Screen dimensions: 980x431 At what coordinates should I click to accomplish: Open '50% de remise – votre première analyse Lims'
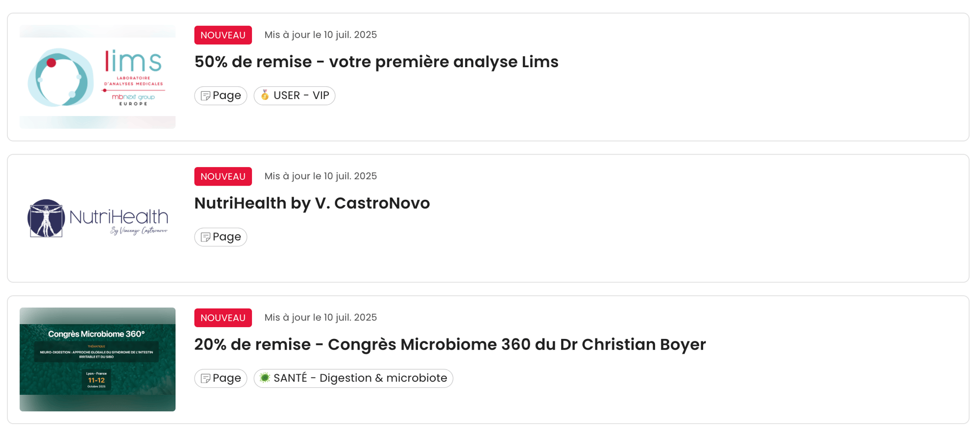(376, 62)
